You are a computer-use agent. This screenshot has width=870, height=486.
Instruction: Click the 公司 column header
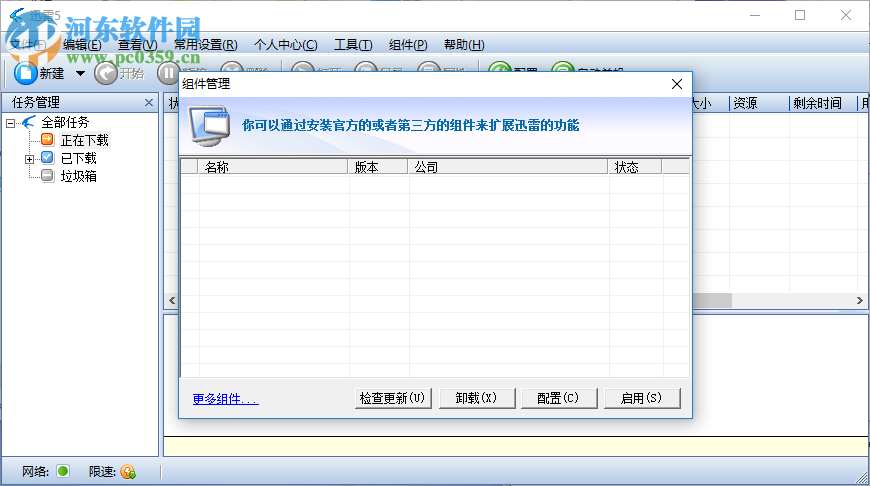(508, 167)
